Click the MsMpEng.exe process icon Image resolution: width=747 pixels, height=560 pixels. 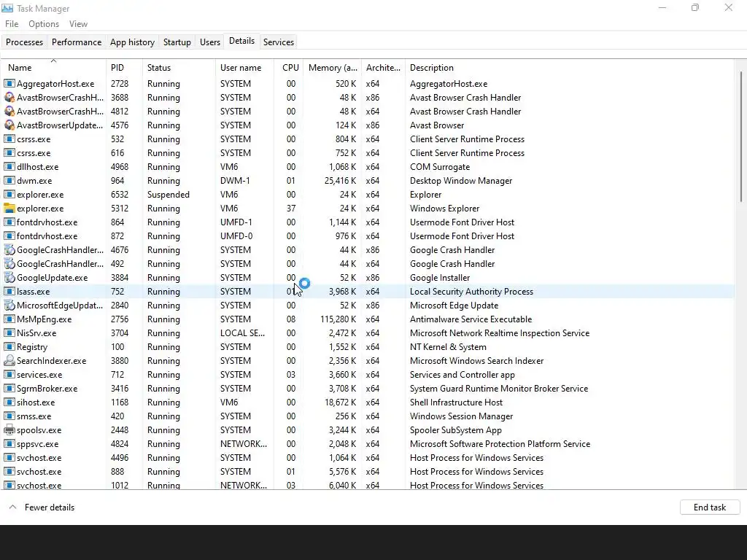pyautogui.click(x=9, y=319)
